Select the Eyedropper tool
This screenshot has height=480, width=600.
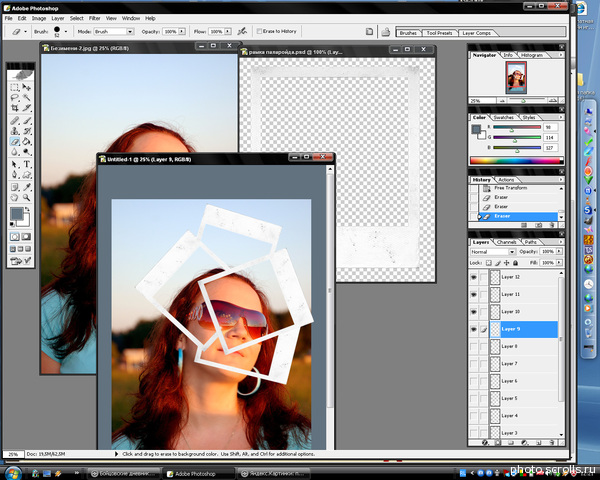tap(26, 187)
